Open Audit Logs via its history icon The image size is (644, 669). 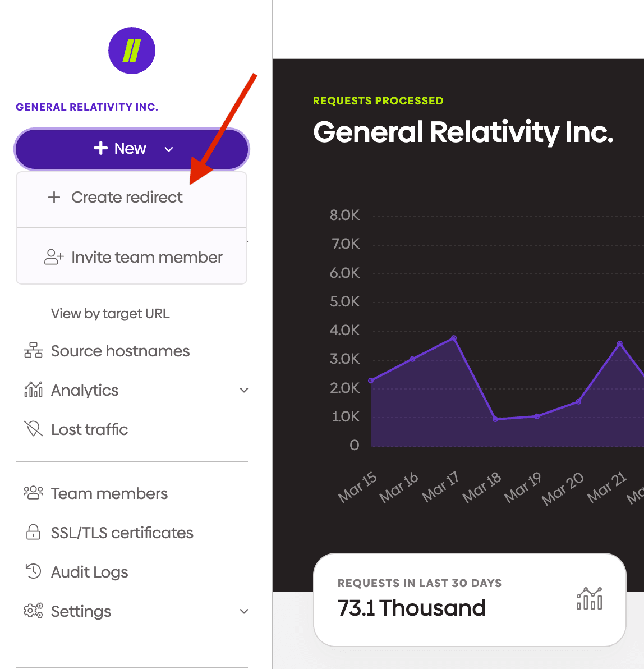(x=34, y=571)
